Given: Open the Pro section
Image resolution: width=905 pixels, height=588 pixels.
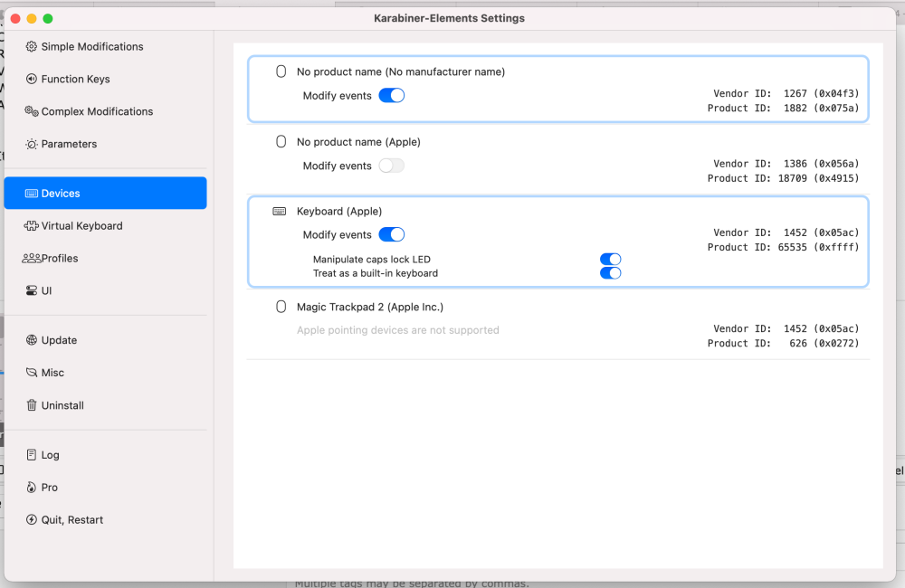Looking at the screenshot, I should (x=105, y=488).
